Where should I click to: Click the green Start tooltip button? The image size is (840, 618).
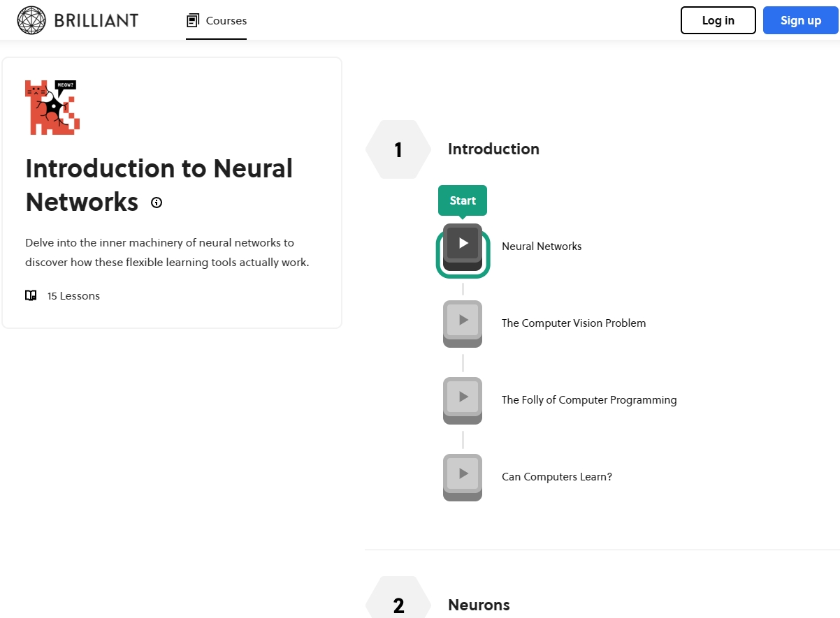(462, 200)
